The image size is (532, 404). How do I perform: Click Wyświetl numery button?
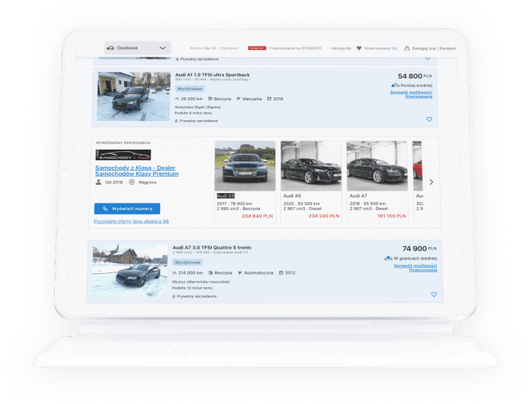coord(127,209)
